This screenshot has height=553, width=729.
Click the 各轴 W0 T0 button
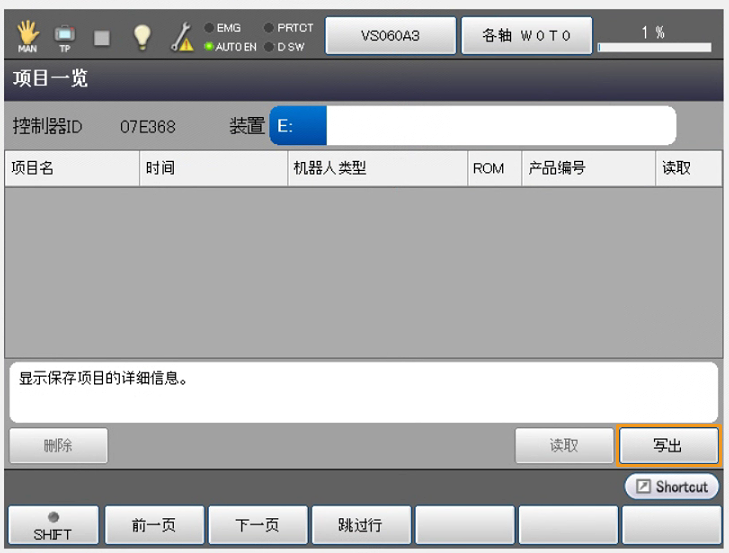pyautogui.click(x=527, y=36)
